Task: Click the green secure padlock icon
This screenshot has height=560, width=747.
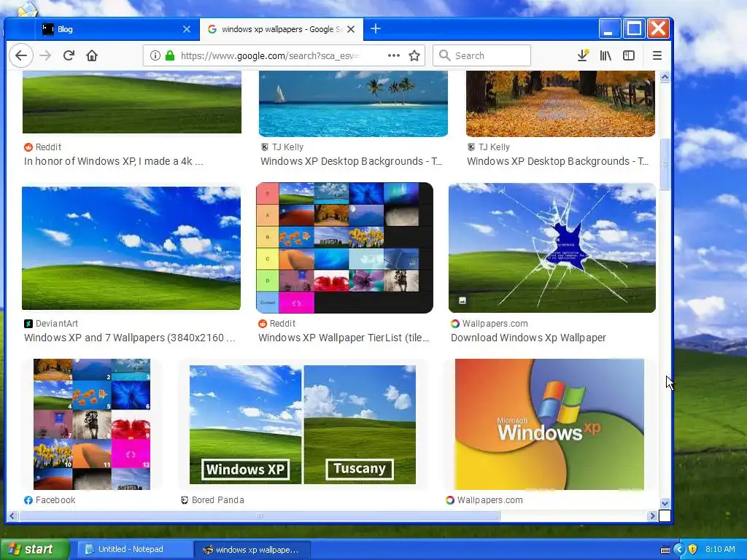Action: pos(169,55)
